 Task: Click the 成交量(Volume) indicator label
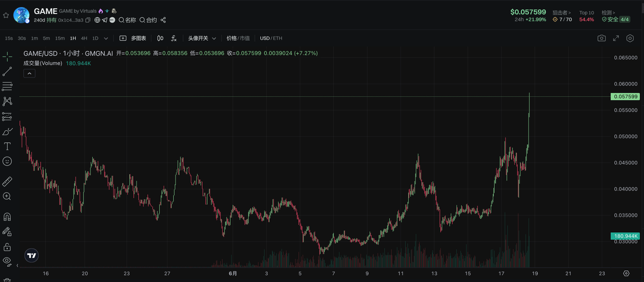(42, 63)
